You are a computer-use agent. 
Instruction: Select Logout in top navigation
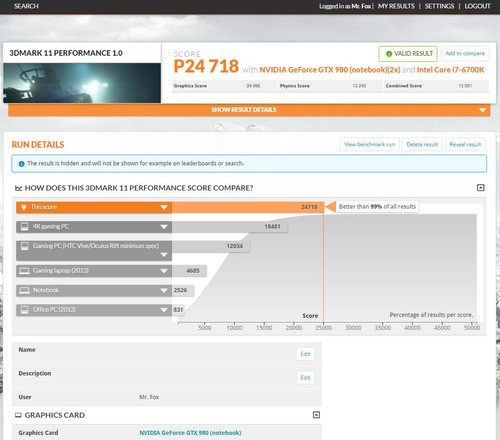[x=477, y=6]
